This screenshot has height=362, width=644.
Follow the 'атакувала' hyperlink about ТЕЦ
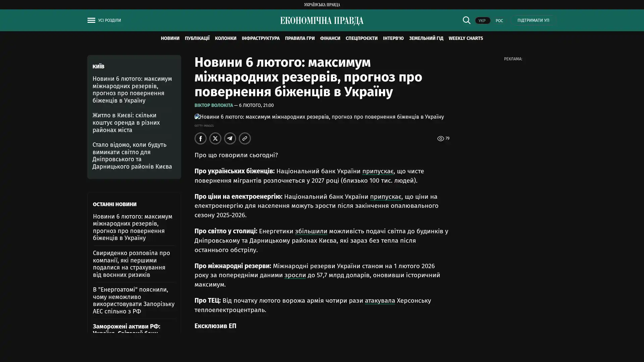380,301
